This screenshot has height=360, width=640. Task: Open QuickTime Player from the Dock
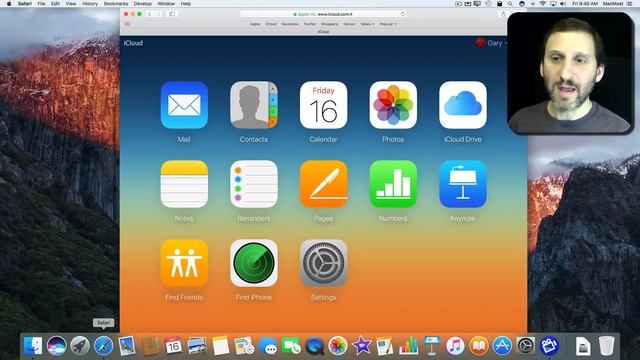(315, 346)
